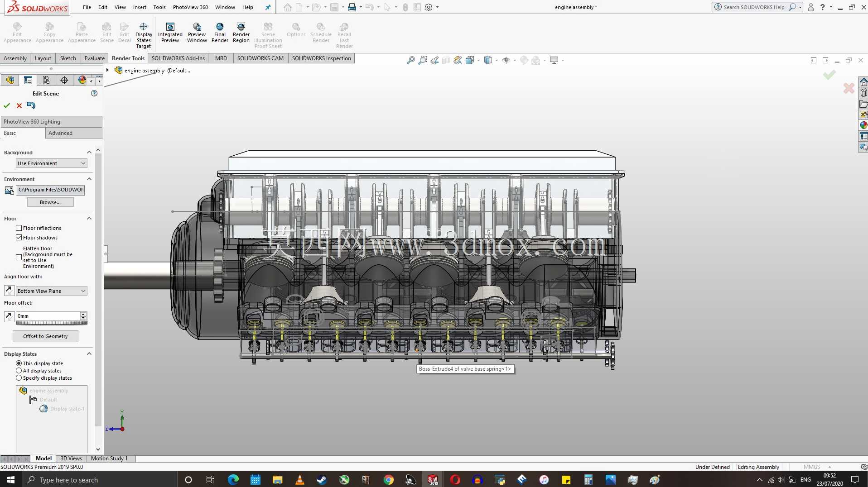Click the Environment file path field

(51, 190)
